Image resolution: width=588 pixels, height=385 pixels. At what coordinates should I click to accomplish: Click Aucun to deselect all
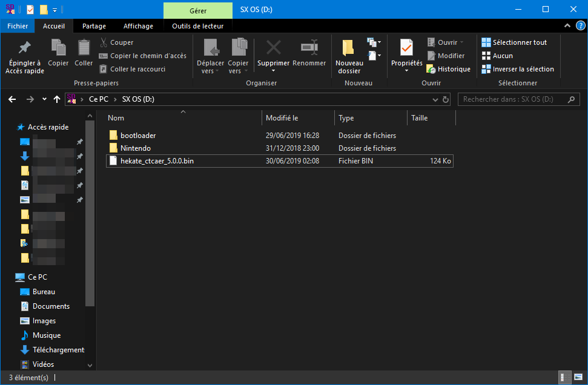pyautogui.click(x=497, y=56)
